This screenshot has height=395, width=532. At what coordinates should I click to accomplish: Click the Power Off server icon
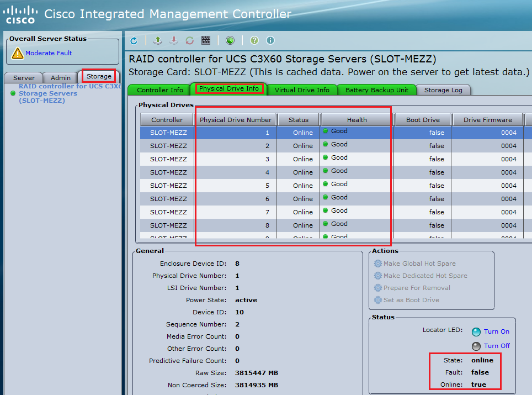(174, 40)
